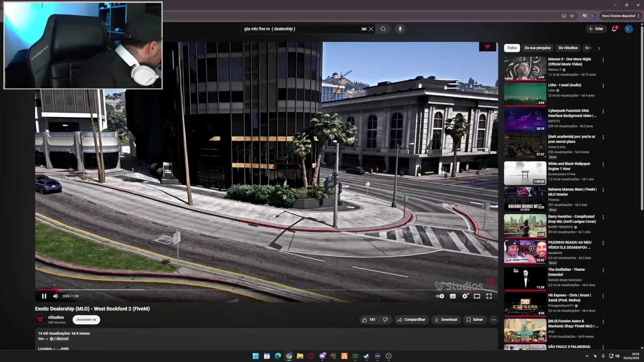Image resolution: width=644 pixels, height=362 pixels.
Task: Open YouTube notifications bell
Action: 614,29
